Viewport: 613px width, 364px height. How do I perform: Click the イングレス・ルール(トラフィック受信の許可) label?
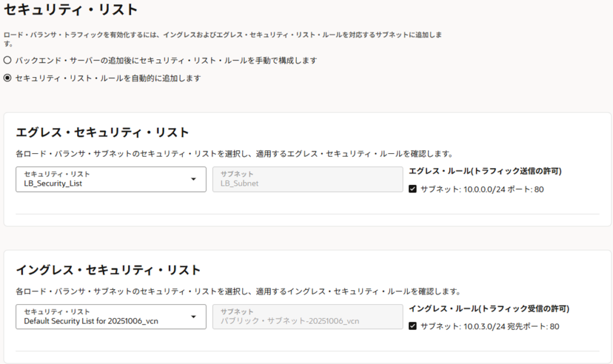[x=488, y=309]
